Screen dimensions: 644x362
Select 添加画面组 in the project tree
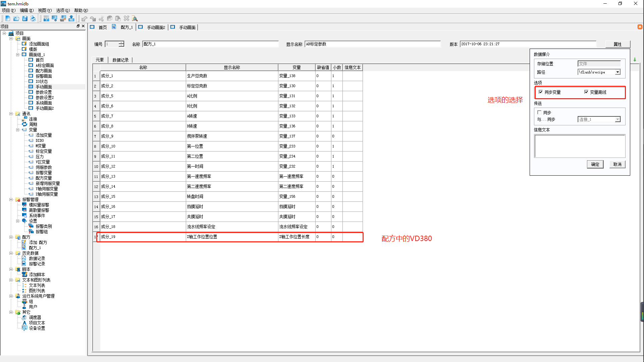[x=39, y=44]
